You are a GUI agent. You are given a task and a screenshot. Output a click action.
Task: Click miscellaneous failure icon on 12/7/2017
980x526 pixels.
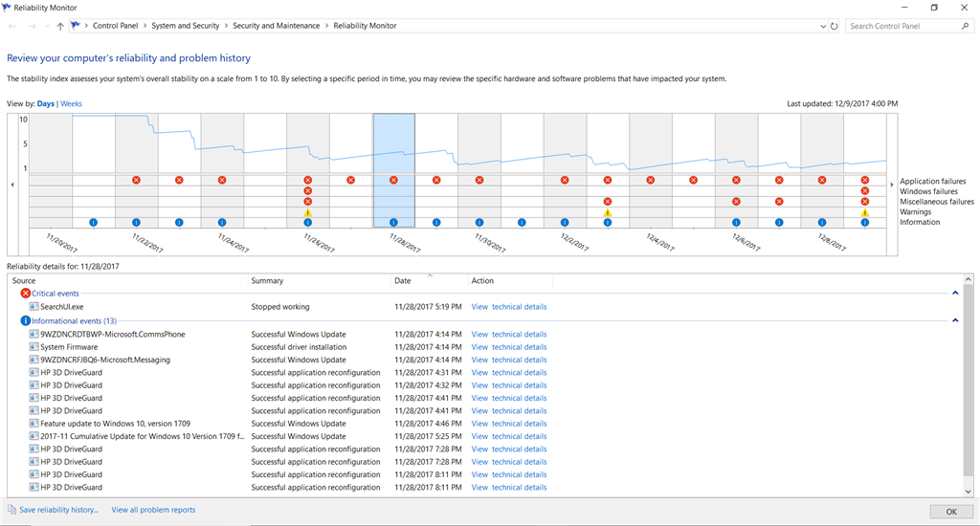click(779, 202)
